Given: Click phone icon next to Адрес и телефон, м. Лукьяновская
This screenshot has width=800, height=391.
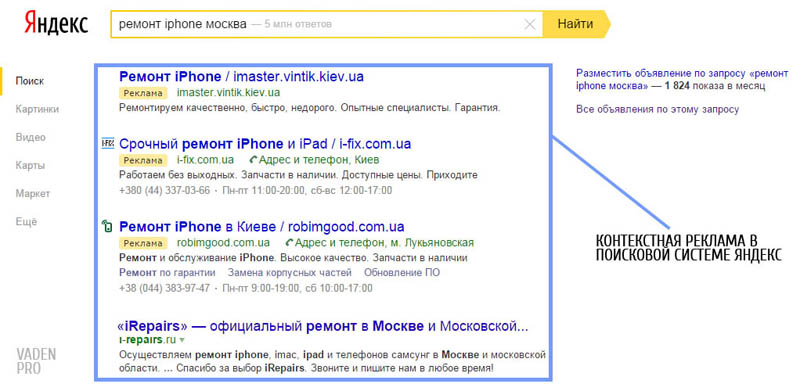Looking at the screenshot, I should pos(290,242).
